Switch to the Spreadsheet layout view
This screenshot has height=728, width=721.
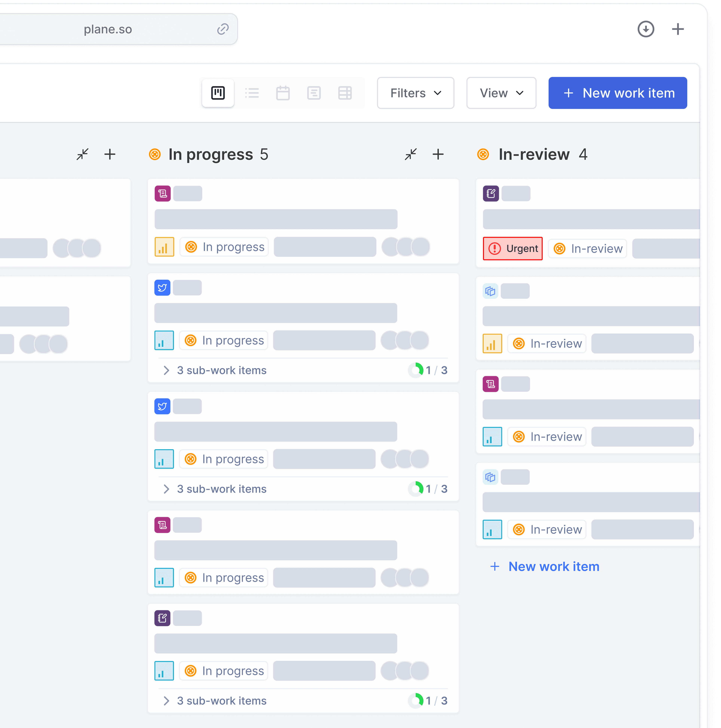click(345, 93)
